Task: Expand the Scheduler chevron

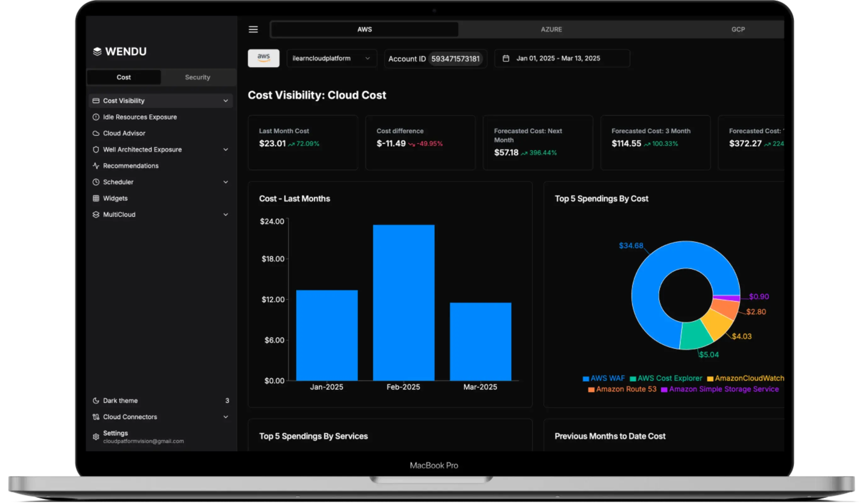Action: 226,182
